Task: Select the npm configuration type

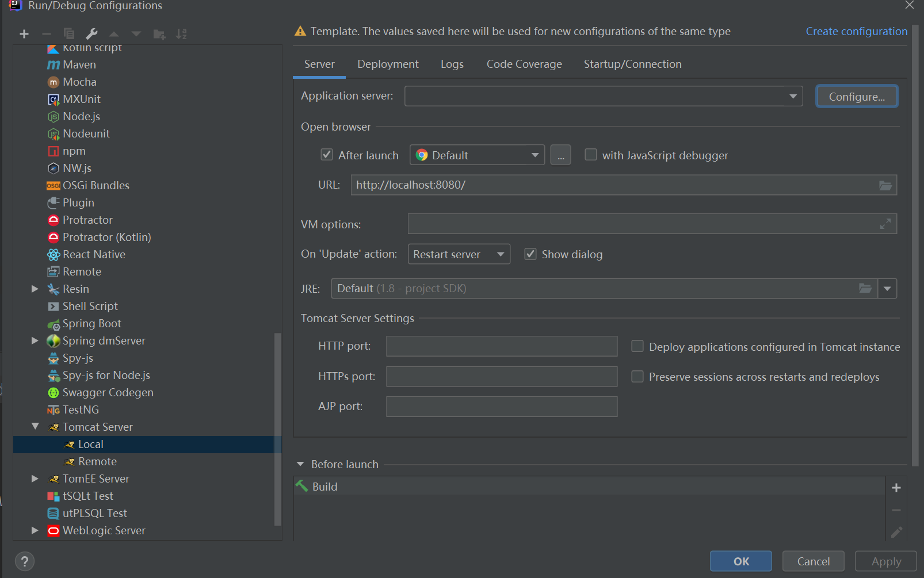Action: pyautogui.click(x=74, y=151)
